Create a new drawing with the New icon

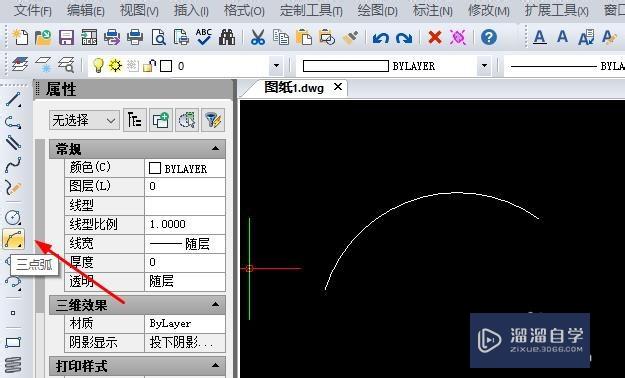(20, 37)
